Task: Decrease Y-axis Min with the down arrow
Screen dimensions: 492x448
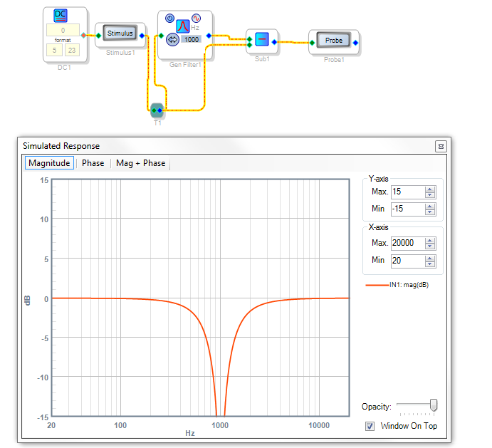Action: (x=430, y=212)
